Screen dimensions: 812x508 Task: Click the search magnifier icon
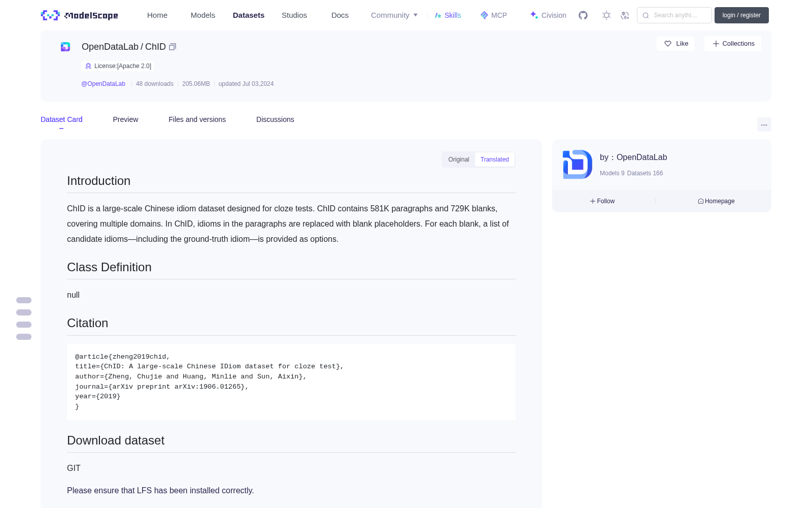click(646, 15)
